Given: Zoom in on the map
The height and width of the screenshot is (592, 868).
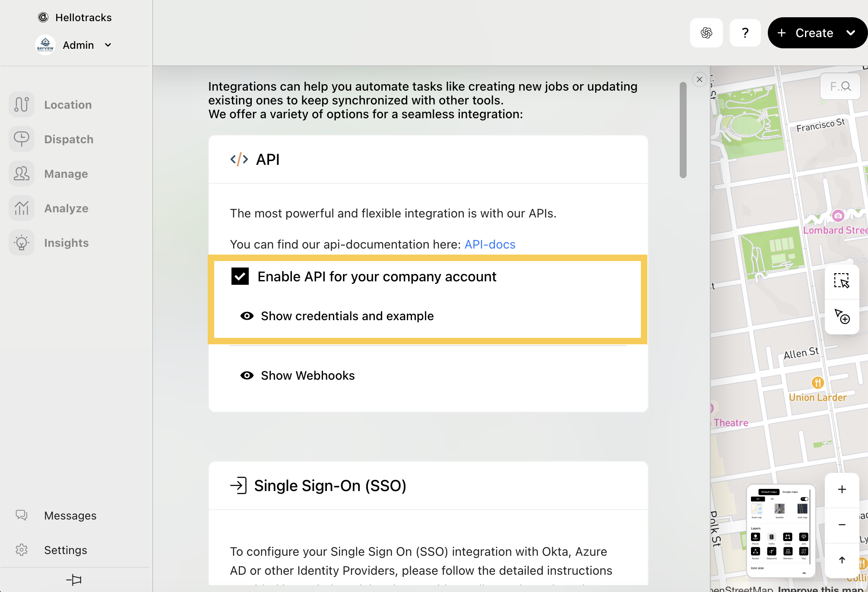Looking at the screenshot, I should point(842,490).
